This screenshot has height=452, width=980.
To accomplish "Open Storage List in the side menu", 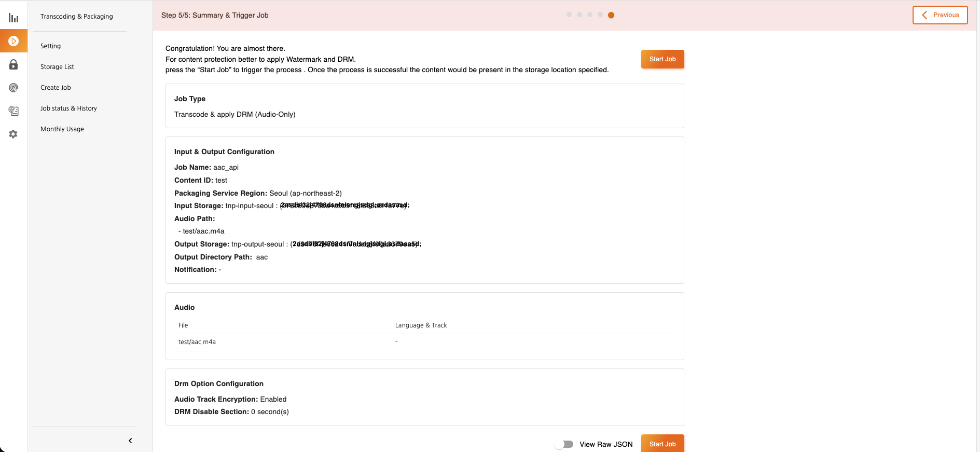I will click(57, 67).
